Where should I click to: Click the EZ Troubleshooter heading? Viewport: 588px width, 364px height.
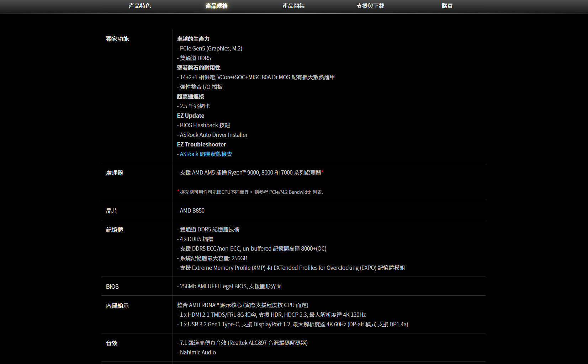coord(201,145)
